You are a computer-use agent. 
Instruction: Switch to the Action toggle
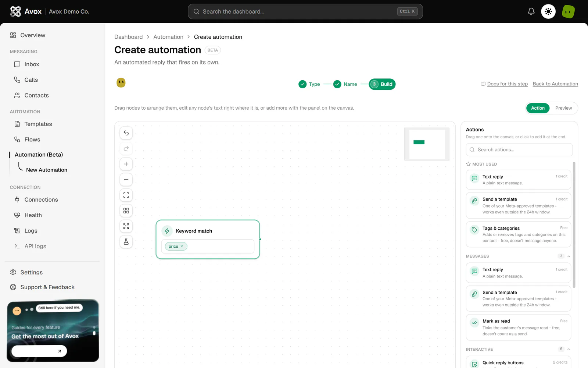click(538, 108)
